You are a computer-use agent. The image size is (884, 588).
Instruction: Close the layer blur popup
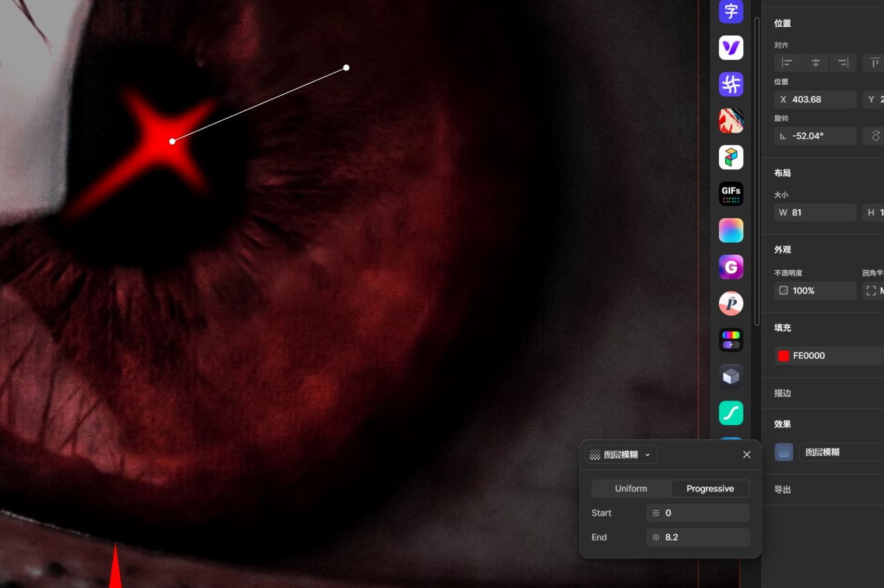tap(747, 455)
